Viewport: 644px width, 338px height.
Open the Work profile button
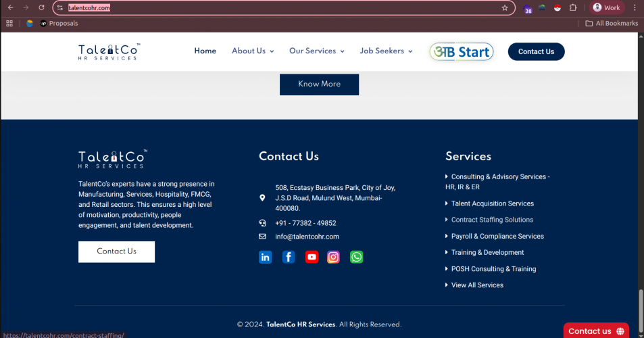click(607, 8)
